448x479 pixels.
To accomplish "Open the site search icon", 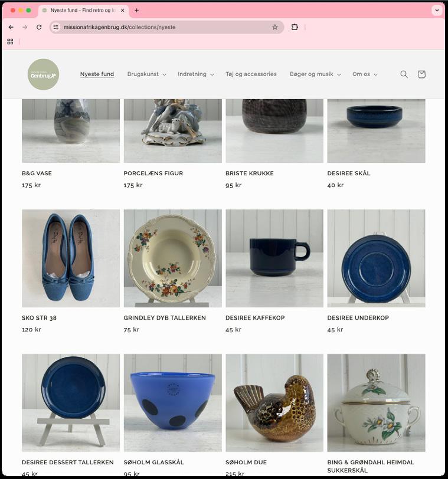I will point(404,74).
